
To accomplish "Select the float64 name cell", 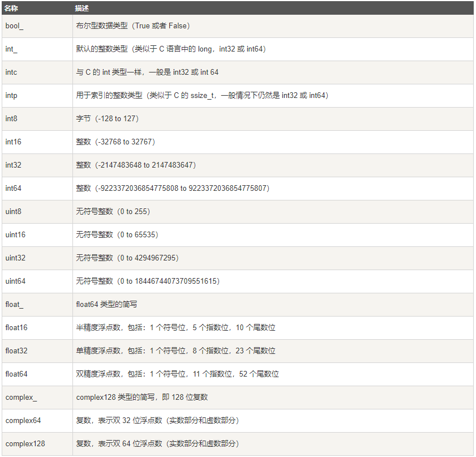I will coord(37,374).
